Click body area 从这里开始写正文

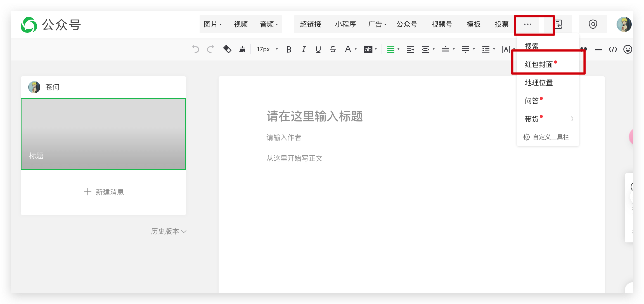[x=294, y=158]
